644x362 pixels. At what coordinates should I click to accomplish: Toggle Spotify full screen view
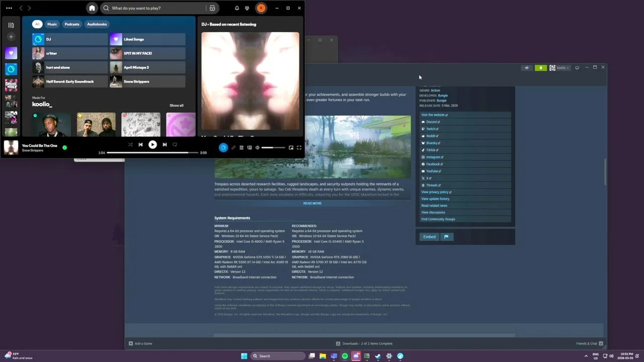pyautogui.click(x=299, y=147)
